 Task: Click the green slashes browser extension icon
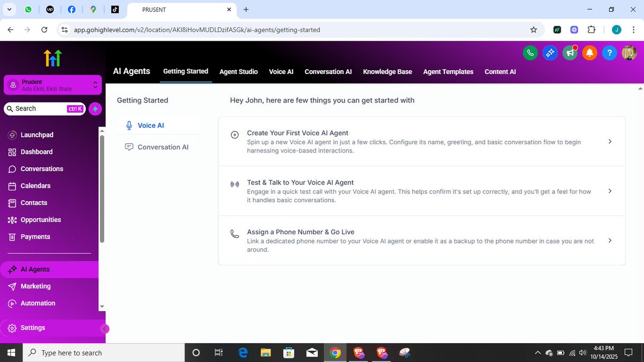557,30
